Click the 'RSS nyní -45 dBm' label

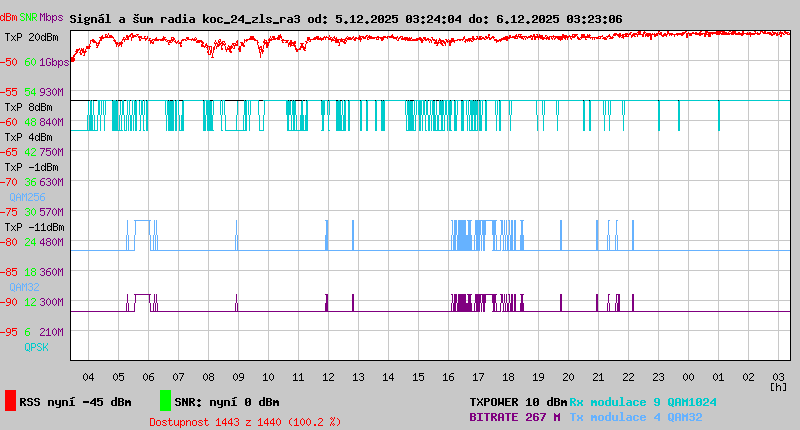pyautogui.click(x=75, y=402)
